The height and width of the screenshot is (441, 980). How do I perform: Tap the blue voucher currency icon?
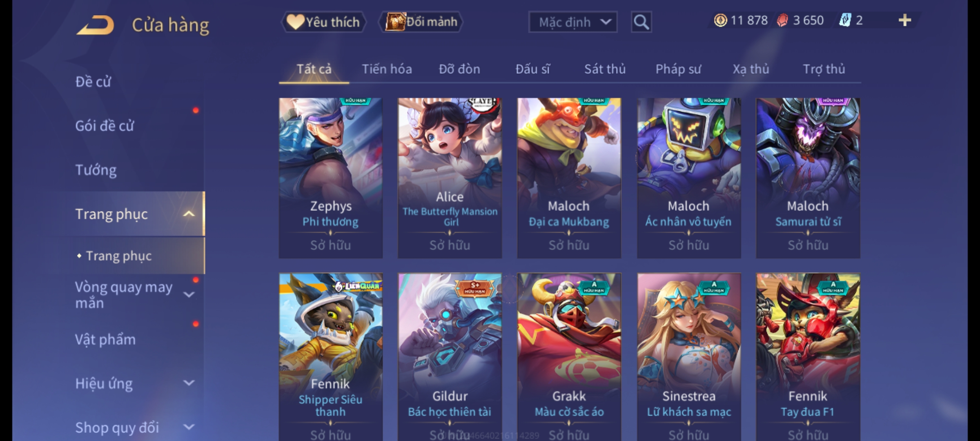845,20
